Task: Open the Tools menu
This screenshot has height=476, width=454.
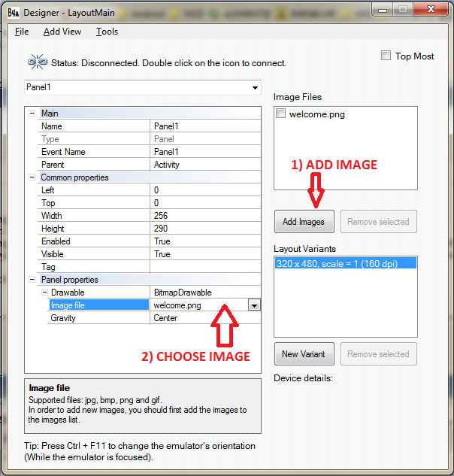Action: coord(107,32)
